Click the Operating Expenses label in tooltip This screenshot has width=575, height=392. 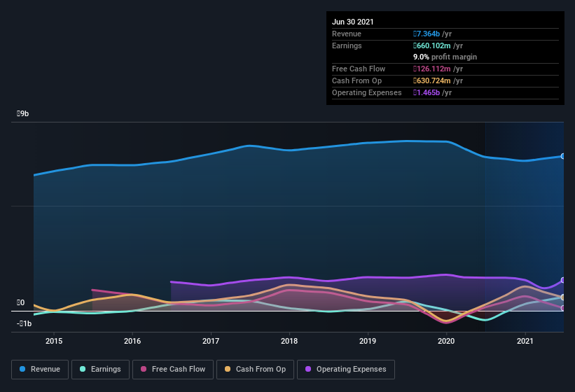point(367,92)
